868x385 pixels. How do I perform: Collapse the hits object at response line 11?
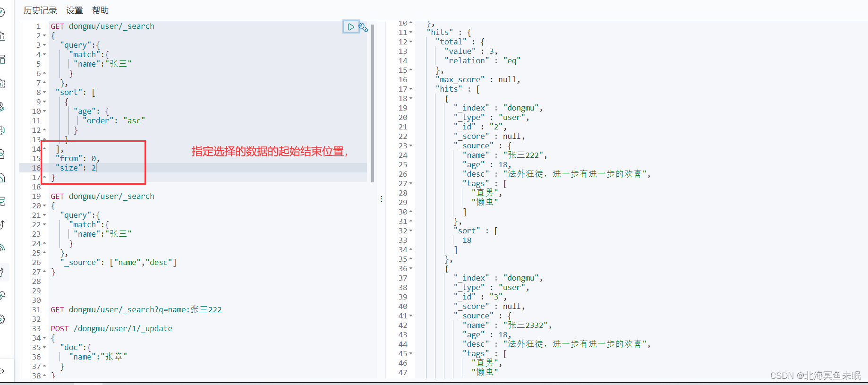[x=411, y=33]
